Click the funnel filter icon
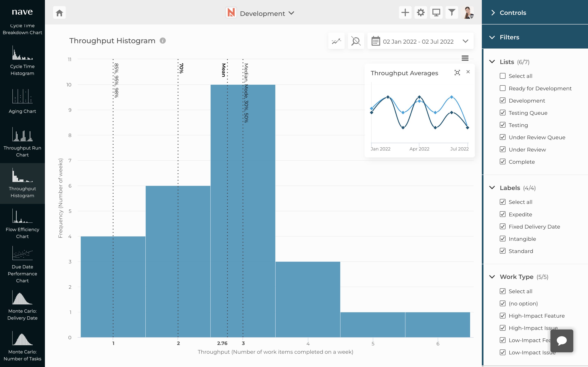588x367 pixels. pyautogui.click(x=452, y=13)
